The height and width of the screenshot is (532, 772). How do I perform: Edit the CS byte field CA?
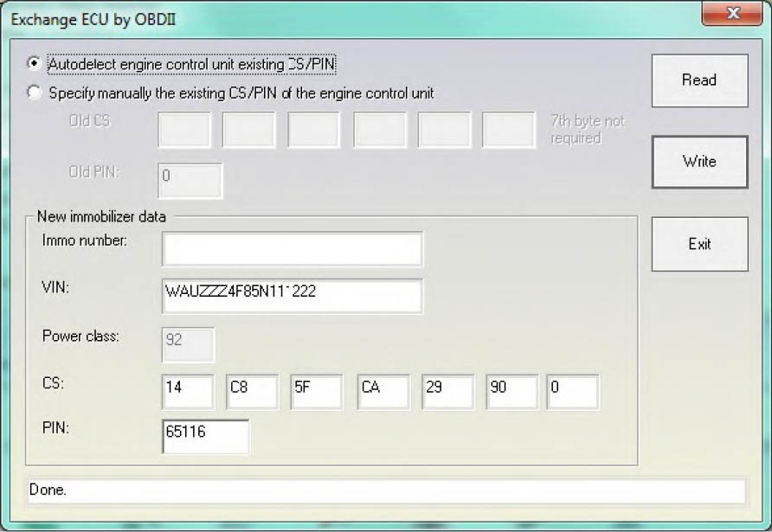click(x=382, y=392)
